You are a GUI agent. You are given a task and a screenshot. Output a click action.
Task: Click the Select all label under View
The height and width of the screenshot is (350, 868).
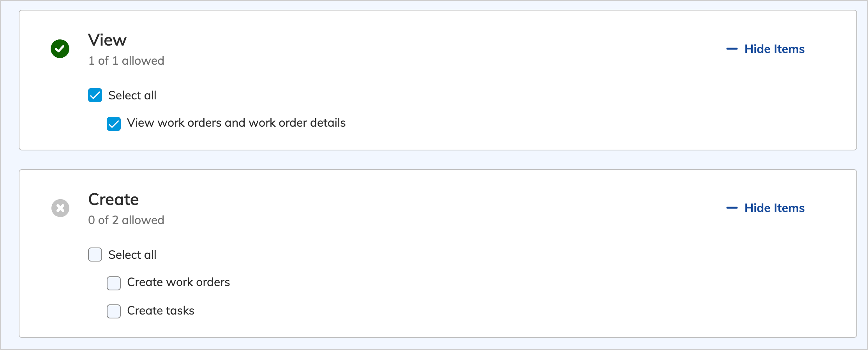tap(132, 95)
